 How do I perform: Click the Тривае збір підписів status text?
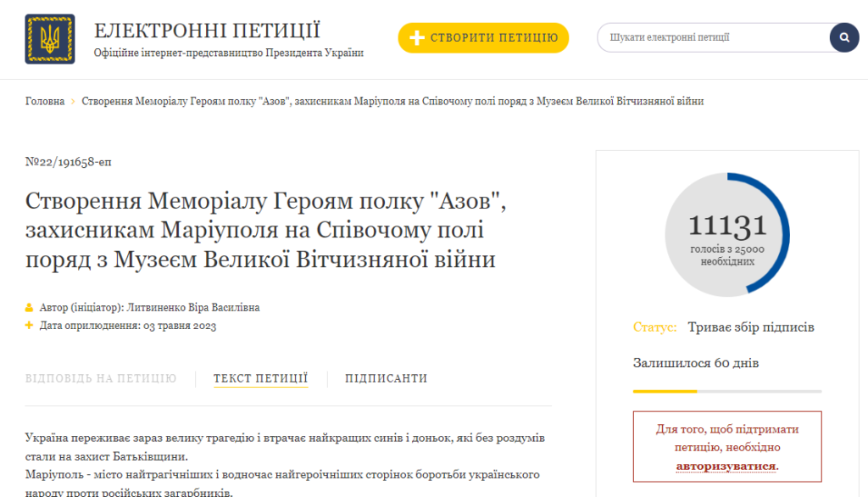coord(751,327)
